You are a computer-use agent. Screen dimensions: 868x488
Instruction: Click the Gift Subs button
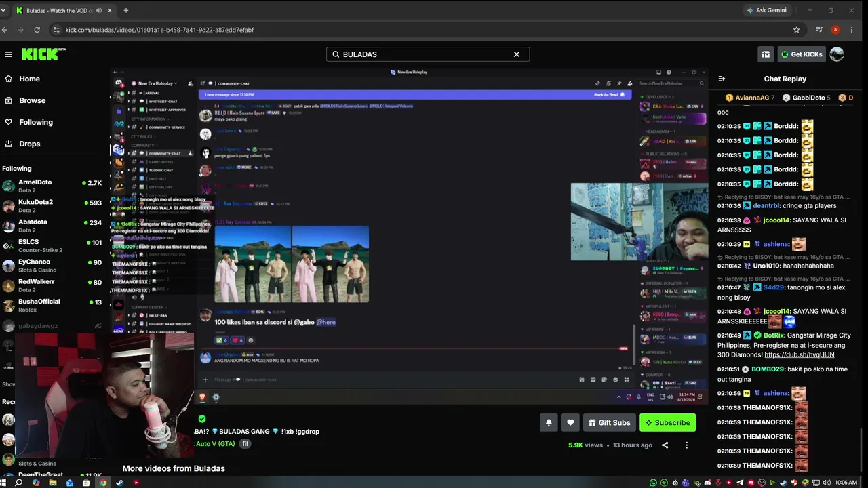coord(609,422)
